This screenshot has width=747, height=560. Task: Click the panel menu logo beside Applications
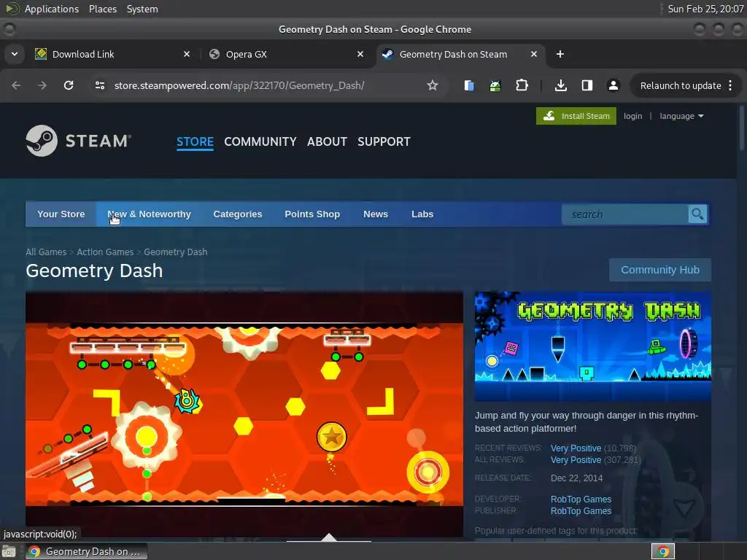coord(12,9)
